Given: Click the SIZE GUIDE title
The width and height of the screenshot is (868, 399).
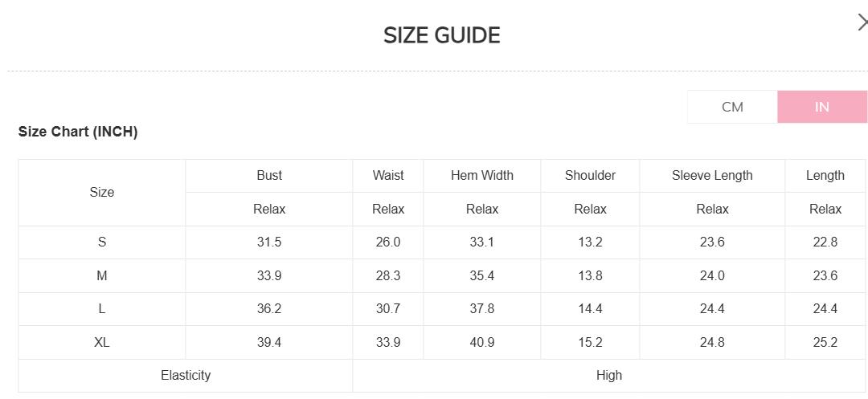Looking at the screenshot, I should pyautogui.click(x=441, y=35).
